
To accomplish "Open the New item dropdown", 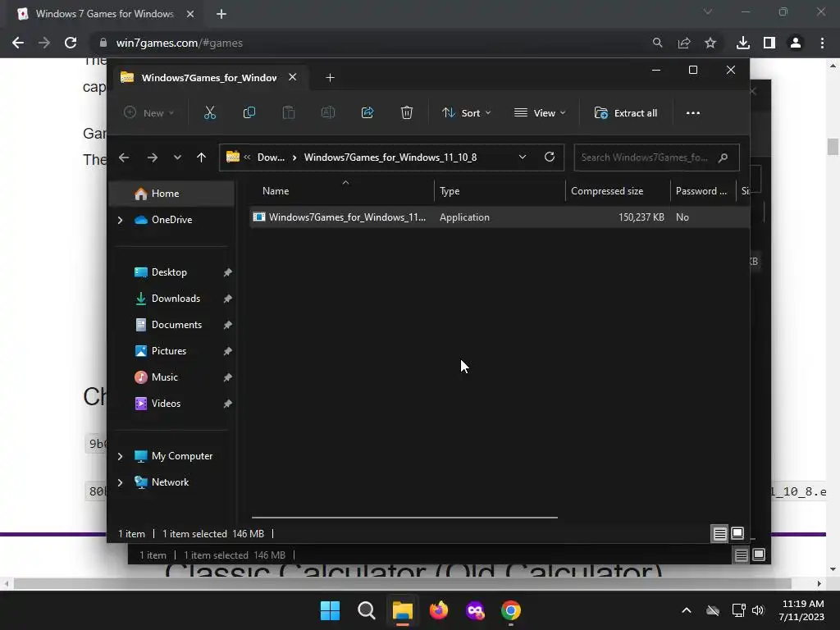I will coord(149,113).
